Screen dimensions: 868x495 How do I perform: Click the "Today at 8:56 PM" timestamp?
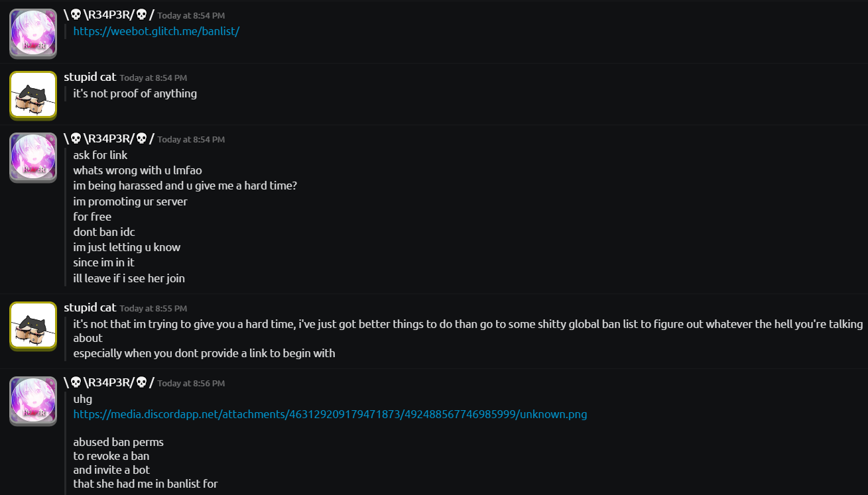191,384
